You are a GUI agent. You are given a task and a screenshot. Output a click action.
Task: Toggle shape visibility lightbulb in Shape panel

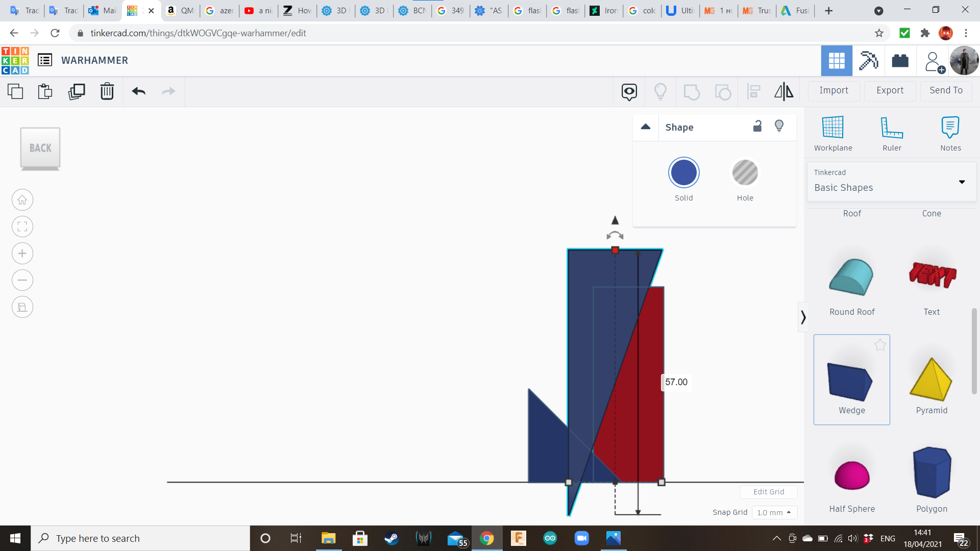coord(779,126)
